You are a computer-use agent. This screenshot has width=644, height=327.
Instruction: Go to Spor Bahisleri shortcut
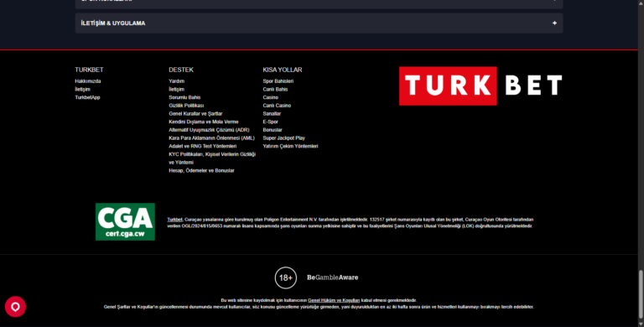pos(278,81)
